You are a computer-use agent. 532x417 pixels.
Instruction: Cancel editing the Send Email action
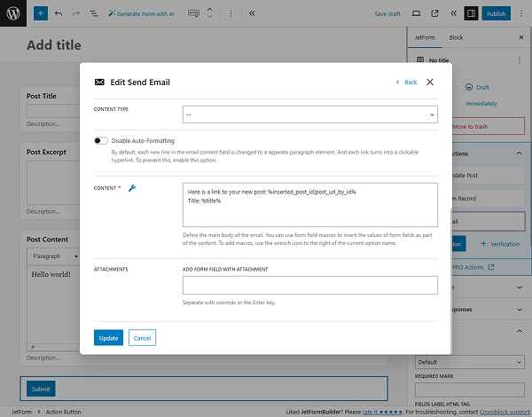142,337
